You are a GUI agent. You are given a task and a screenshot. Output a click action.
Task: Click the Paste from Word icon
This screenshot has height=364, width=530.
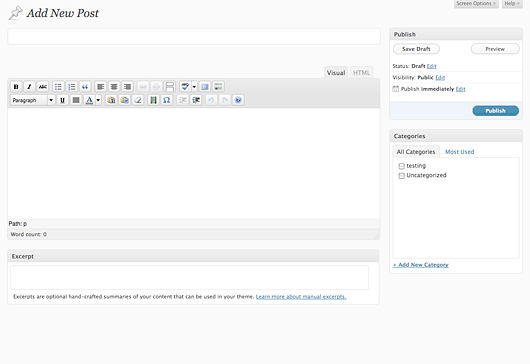(125, 100)
